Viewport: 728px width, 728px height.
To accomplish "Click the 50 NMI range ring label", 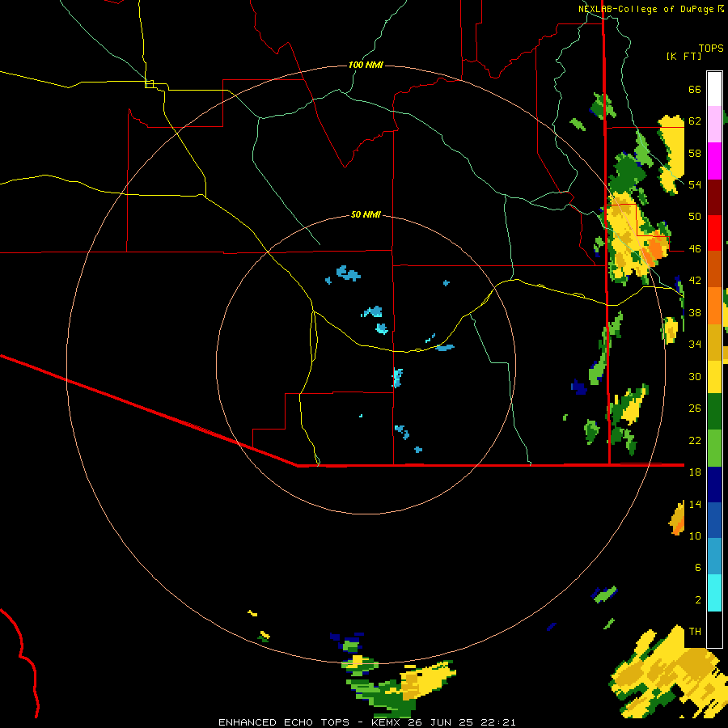I will tap(366, 214).
